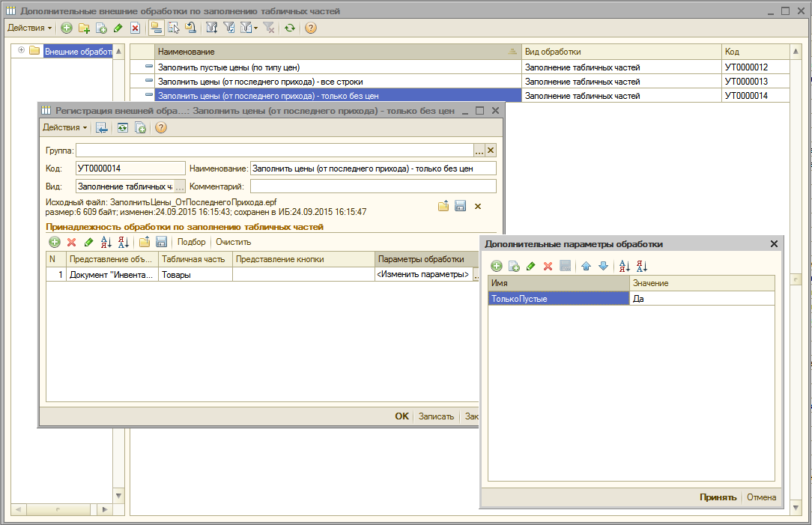
Task: Toggle hierarchical list view in main toolbar
Action: (x=156, y=28)
